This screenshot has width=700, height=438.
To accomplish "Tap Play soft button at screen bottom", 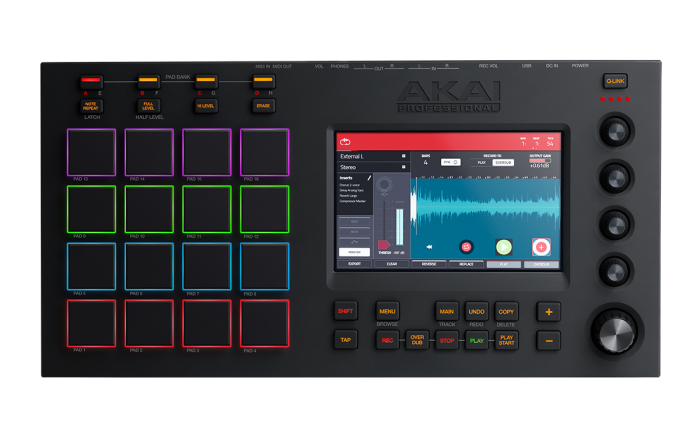I will coord(504,264).
